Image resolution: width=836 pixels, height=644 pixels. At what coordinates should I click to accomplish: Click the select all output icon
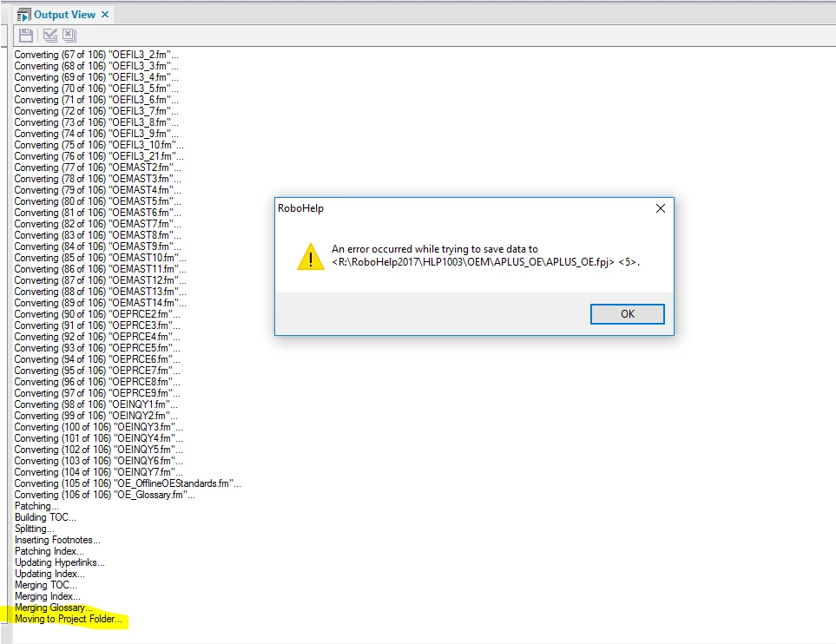click(x=50, y=36)
